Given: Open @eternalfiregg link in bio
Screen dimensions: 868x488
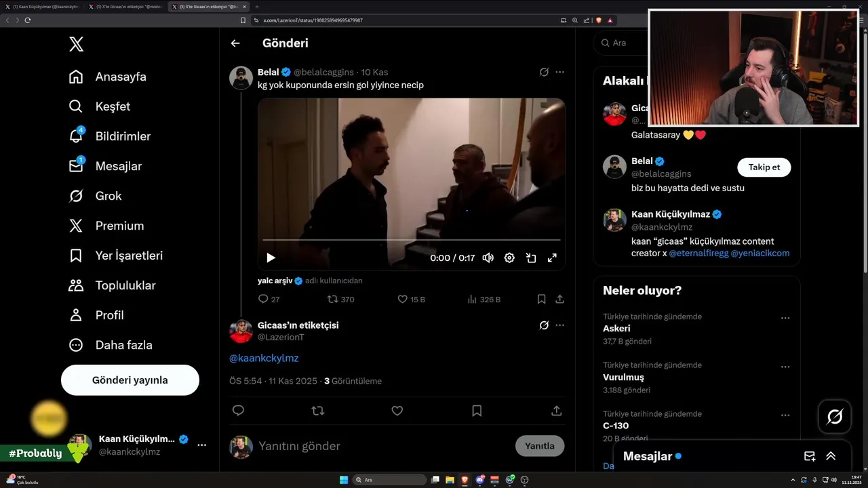Looking at the screenshot, I should [698, 253].
